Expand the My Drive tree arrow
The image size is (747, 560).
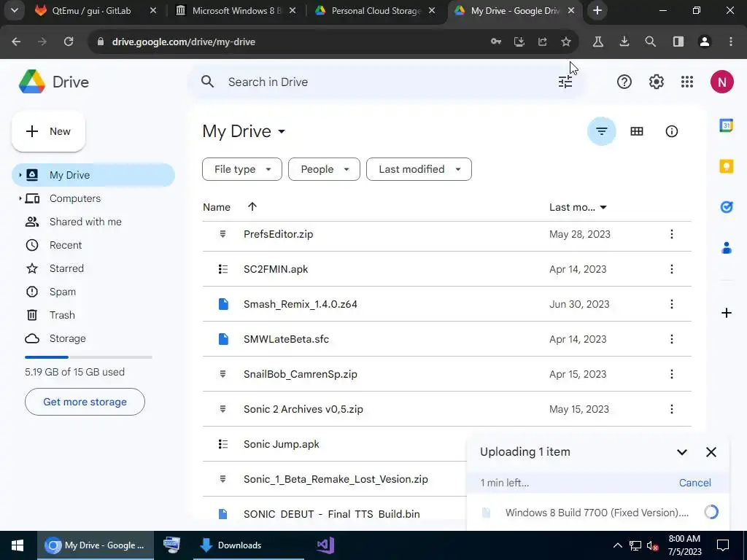(20, 175)
